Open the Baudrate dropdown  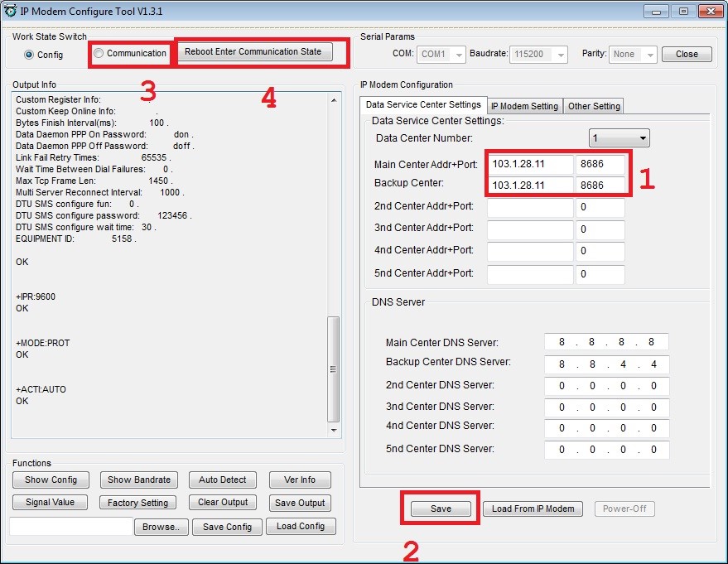(538, 55)
